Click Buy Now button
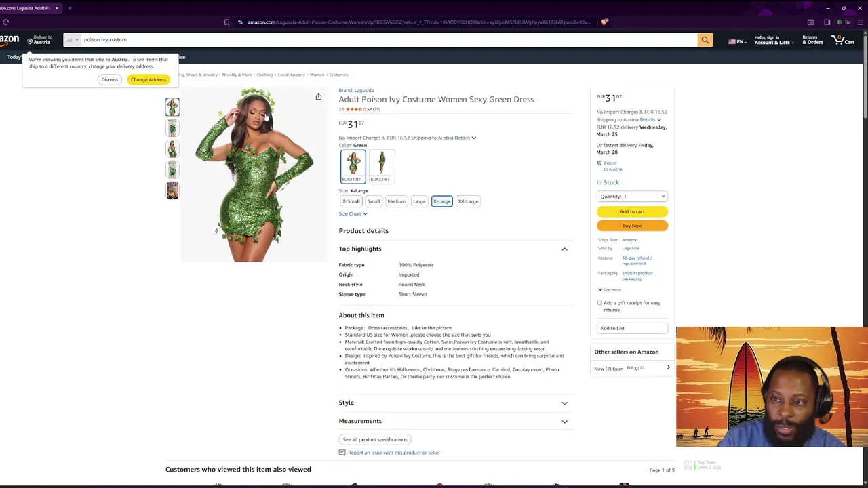 pos(632,226)
